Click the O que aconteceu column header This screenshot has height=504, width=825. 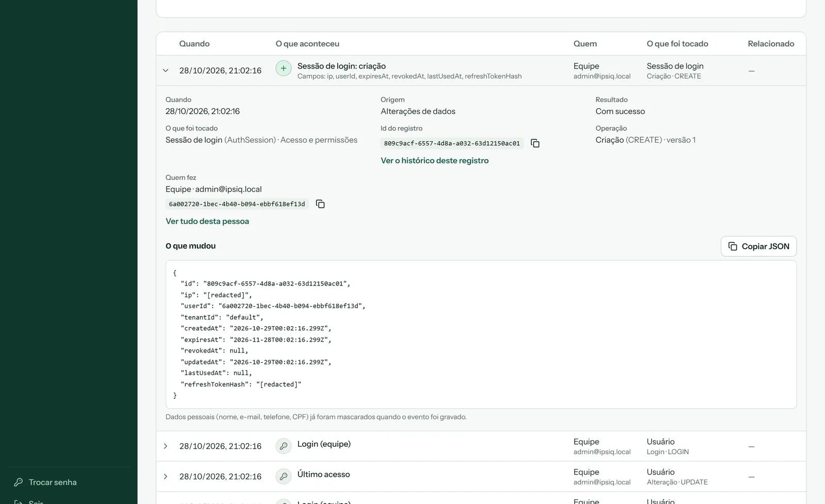click(307, 44)
